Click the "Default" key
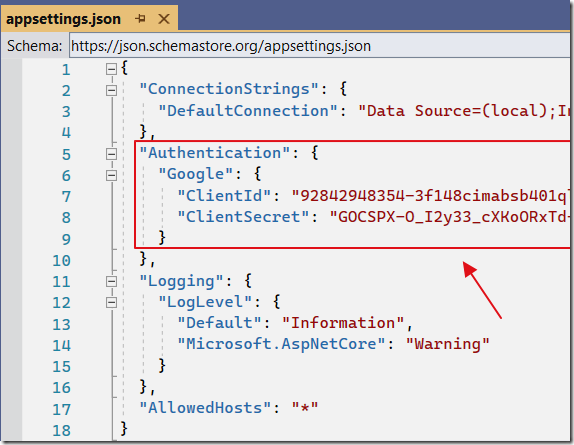The image size is (574, 445). 219,323
